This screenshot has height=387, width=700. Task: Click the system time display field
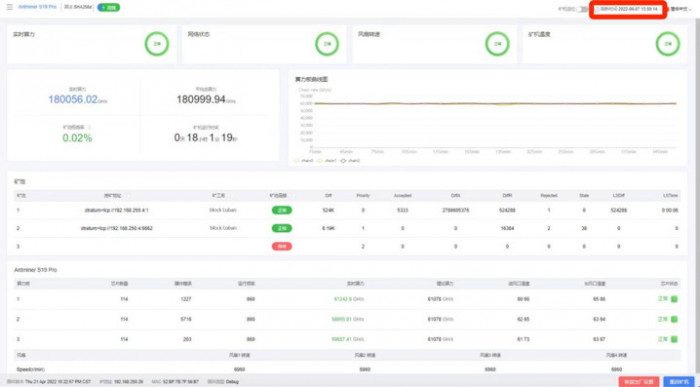click(x=628, y=9)
